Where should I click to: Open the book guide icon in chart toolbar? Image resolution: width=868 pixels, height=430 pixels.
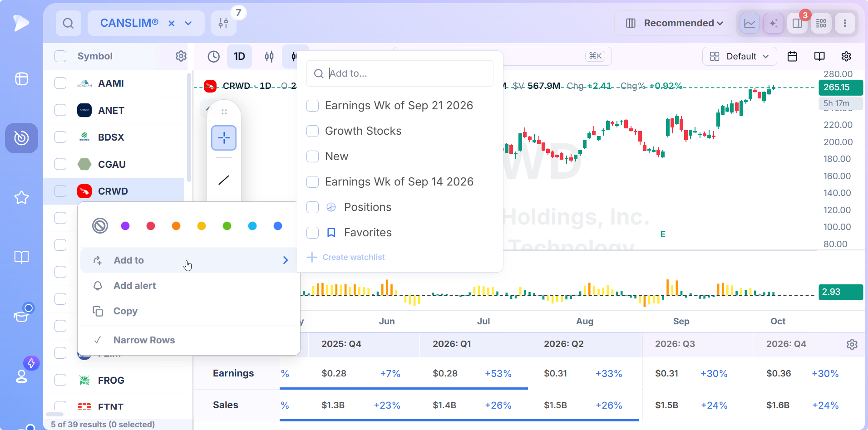819,56
